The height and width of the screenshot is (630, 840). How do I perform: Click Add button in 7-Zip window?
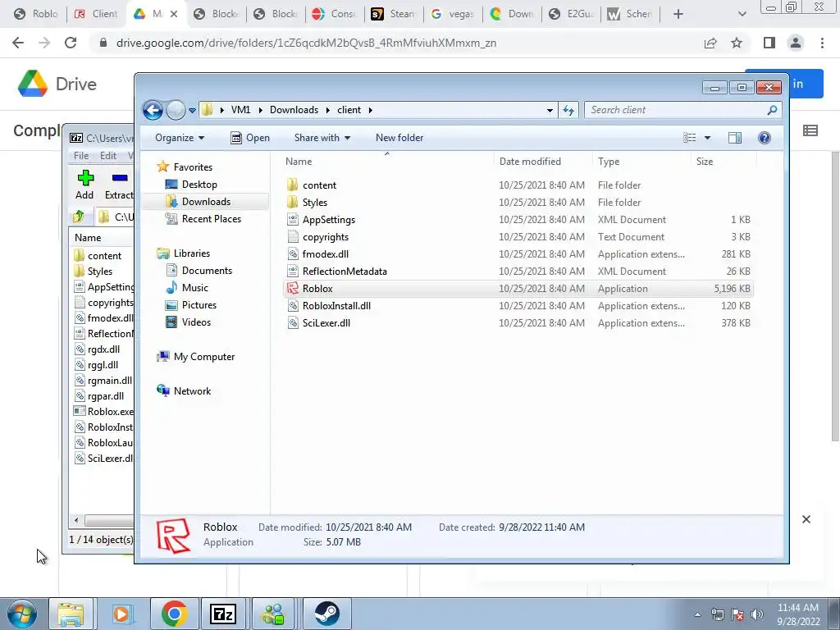click(x=84, y=185)
